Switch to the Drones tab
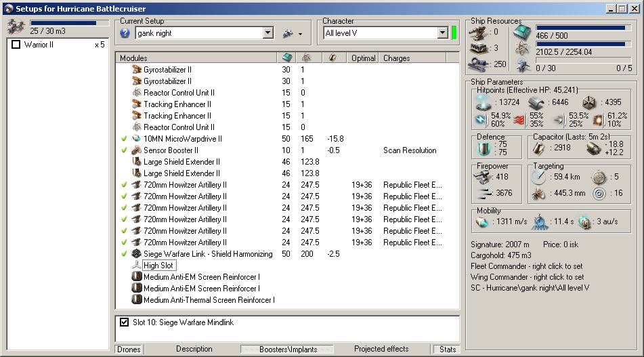Screen dimensions: 644x357 click(x=129, y=349)
